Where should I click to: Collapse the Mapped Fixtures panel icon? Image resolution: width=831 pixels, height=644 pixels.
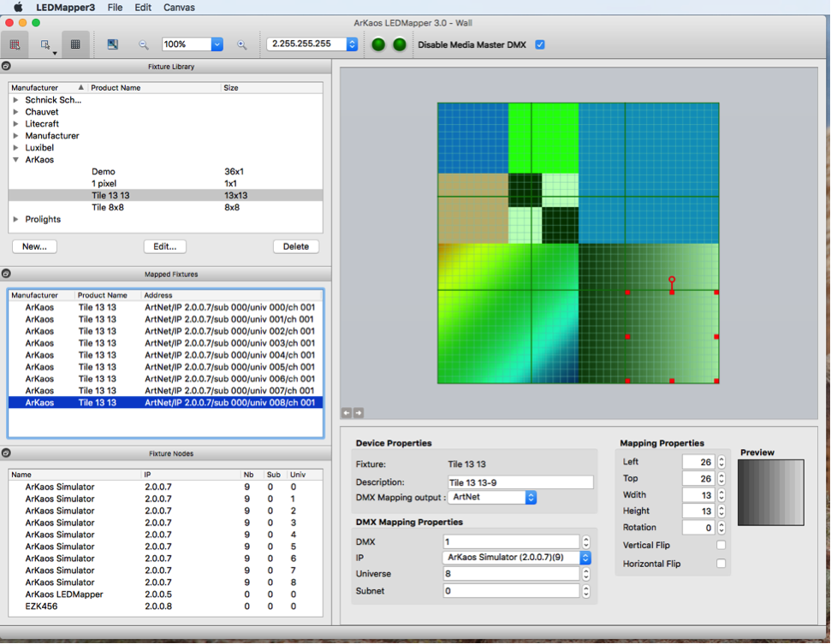[6, 274]
